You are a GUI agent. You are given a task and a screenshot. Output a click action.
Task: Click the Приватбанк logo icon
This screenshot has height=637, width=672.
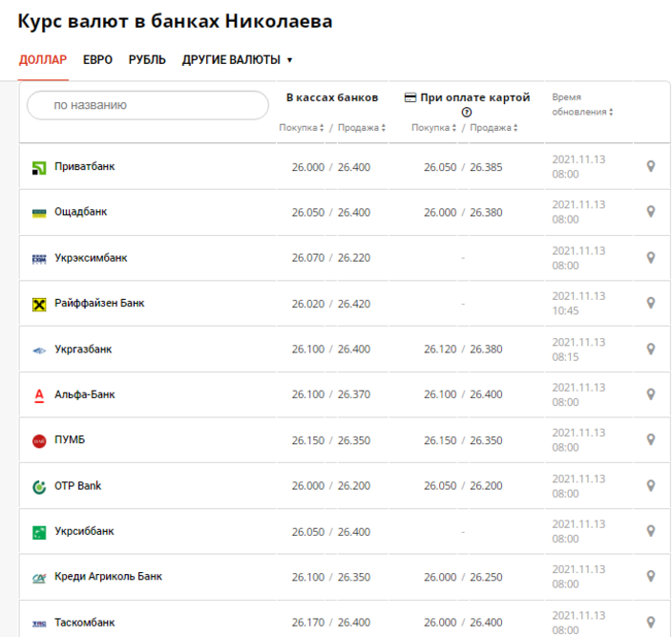click(39, 168)
